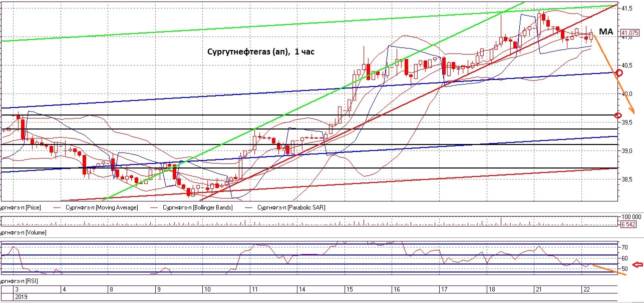Click the RSI 70 level label

point(624,247)
